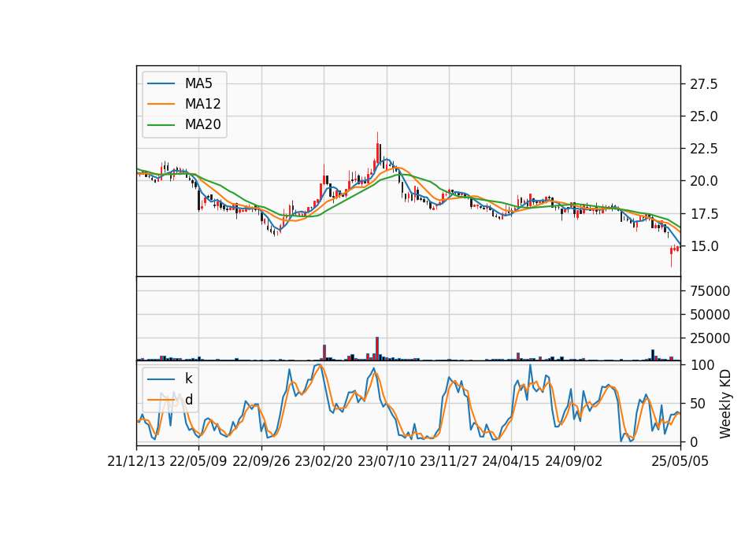756x543 pixels.
Task: Click the volume spike bar at 23/02/20
Action: click(324, 353)
